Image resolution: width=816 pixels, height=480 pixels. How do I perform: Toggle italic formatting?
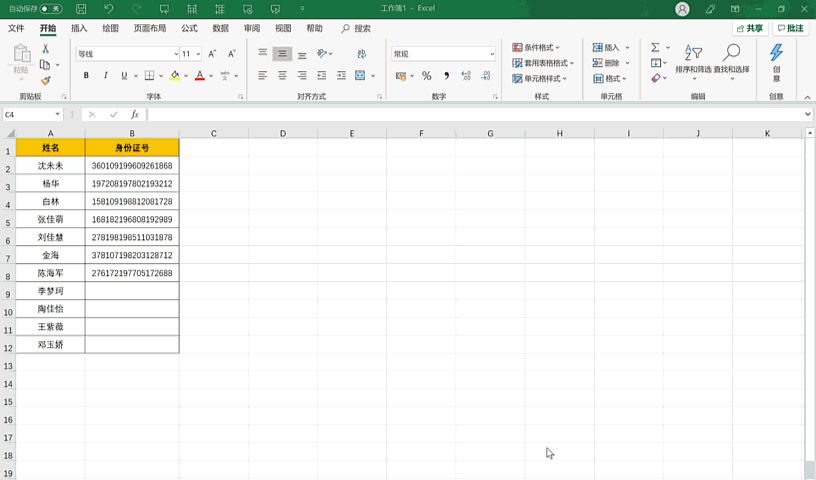[105, 75]
